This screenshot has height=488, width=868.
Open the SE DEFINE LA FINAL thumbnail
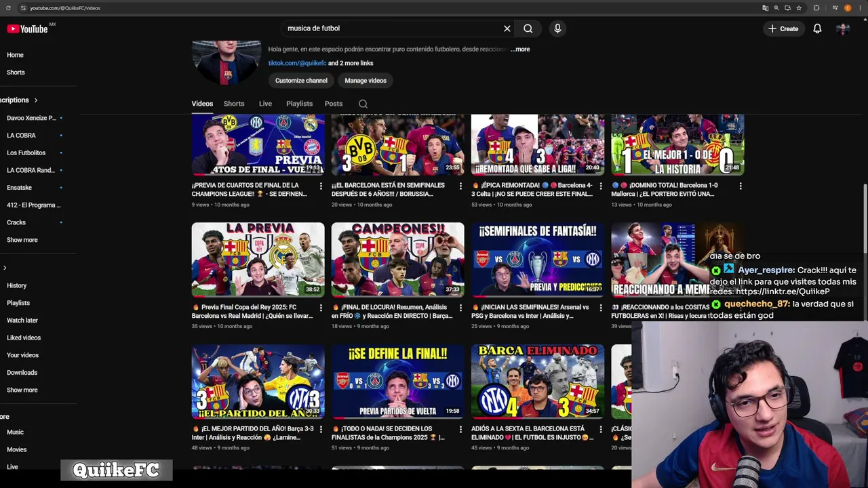[397, 382]
